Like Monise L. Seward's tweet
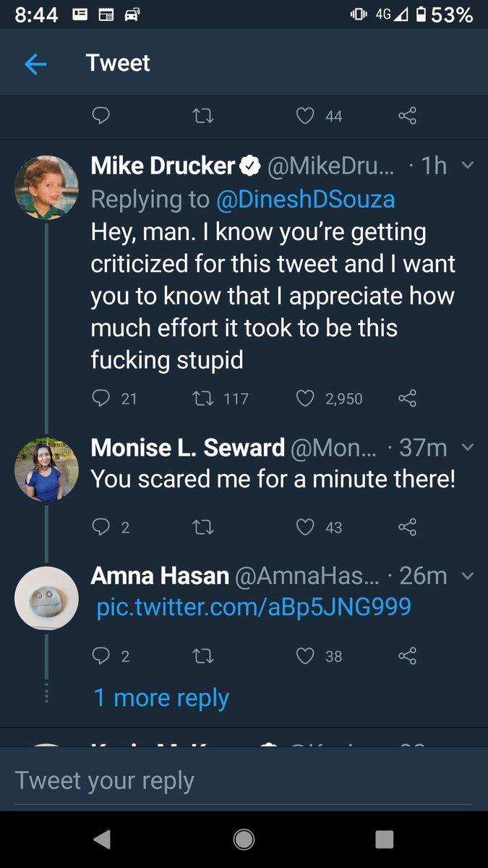Image resolution: width=488 pixels, height=868 pixels. click(x=306, y=527)
